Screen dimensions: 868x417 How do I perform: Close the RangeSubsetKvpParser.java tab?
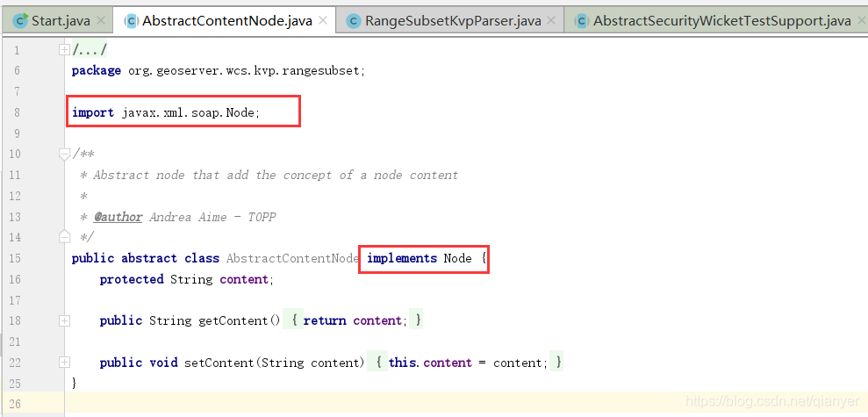point(551,21)
